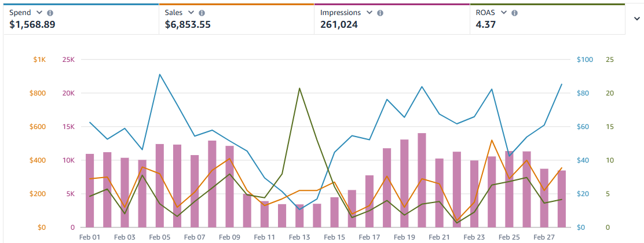Expand the metrics panel chevron at far right

[x=637, y=19]
